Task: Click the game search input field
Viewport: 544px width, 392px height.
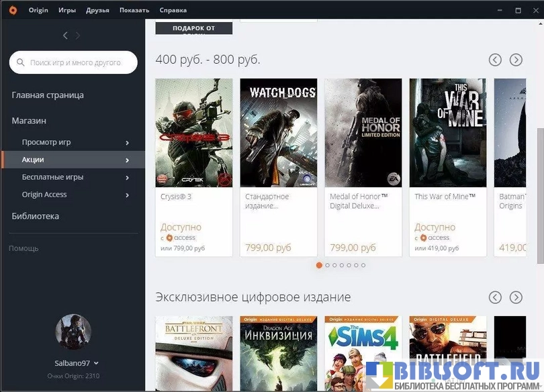Action: click(74, 62)
